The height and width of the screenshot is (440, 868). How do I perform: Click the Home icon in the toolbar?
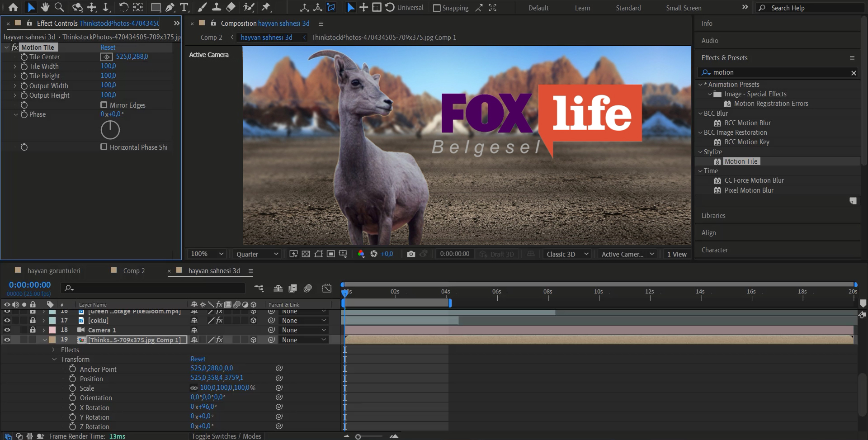click(x=13, y=7)
